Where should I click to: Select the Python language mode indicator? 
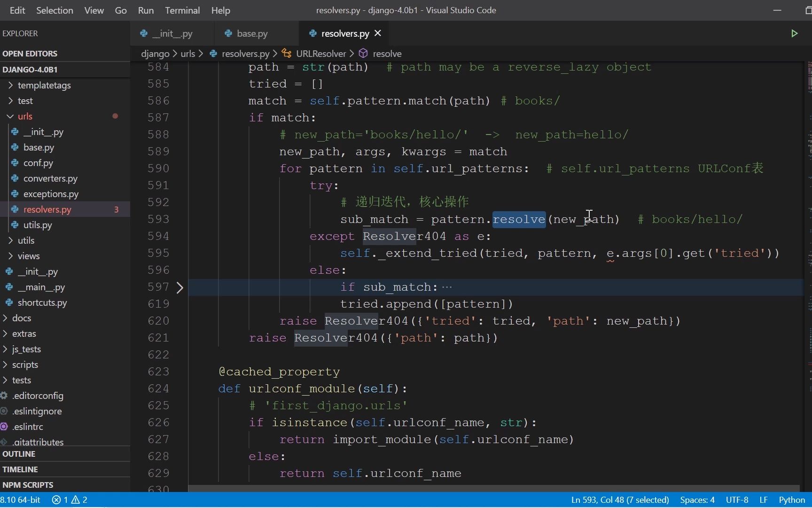pos(792,500)
